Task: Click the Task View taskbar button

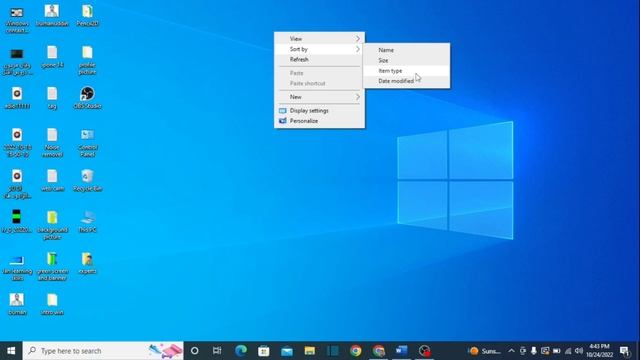Action: 217,351
